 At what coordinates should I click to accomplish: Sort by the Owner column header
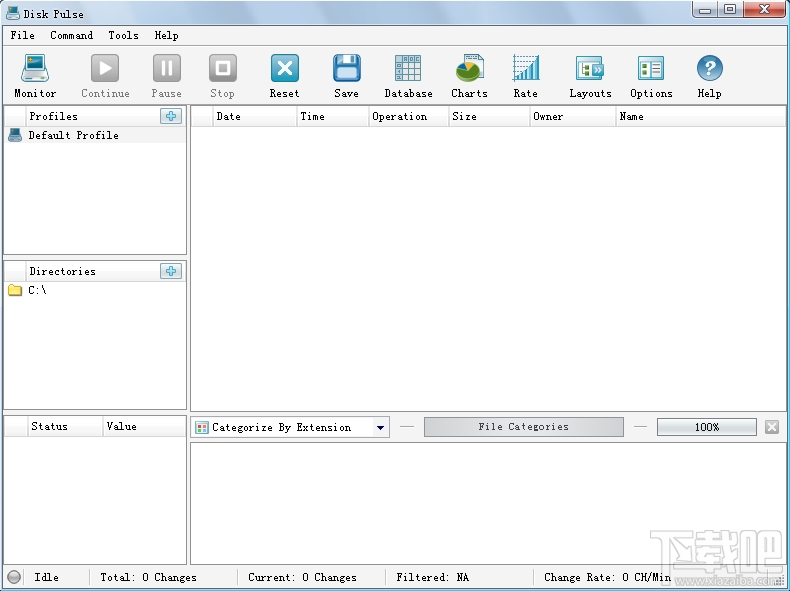[x=573, y=116]
